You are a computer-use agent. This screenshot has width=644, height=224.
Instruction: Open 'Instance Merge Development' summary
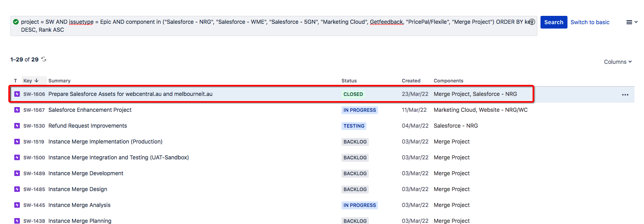(x=86, y=173)
